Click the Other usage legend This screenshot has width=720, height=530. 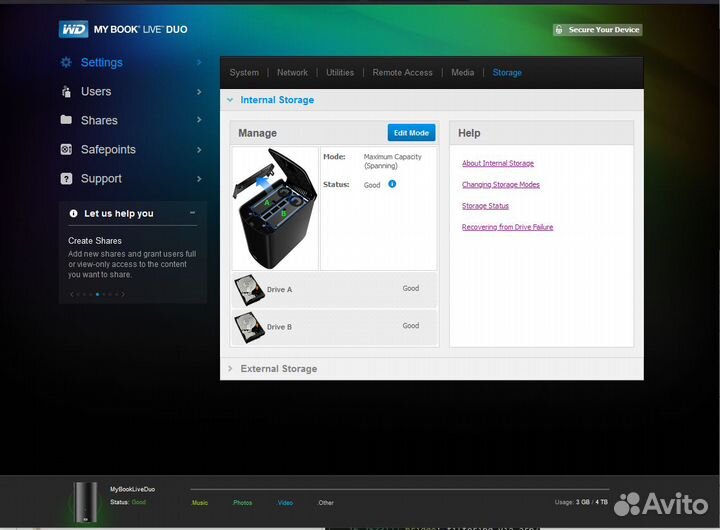click(x=326, y=503)
